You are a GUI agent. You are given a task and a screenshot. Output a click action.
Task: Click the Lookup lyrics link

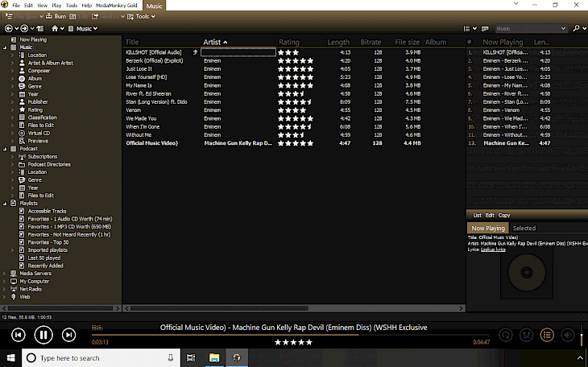click(493, 249)
